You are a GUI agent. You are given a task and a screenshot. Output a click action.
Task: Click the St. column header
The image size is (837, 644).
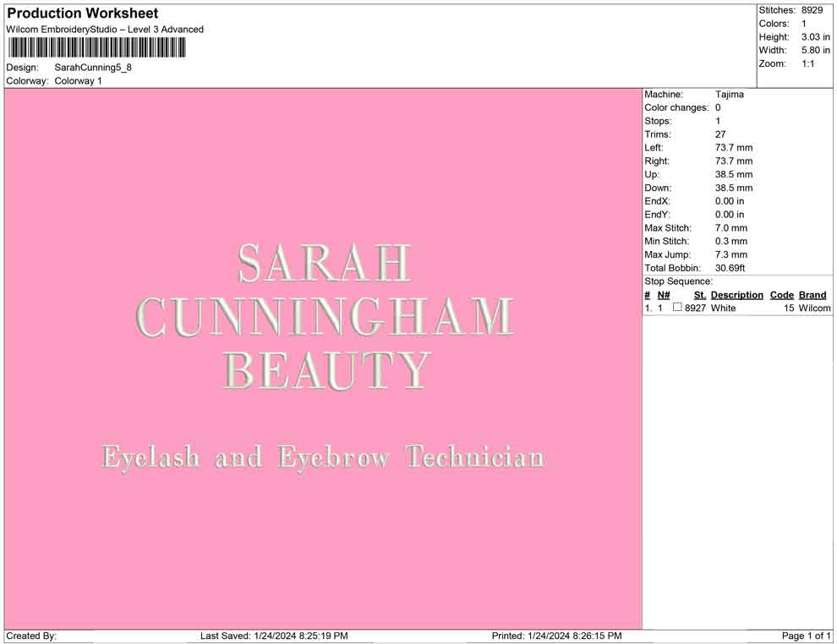699,295
